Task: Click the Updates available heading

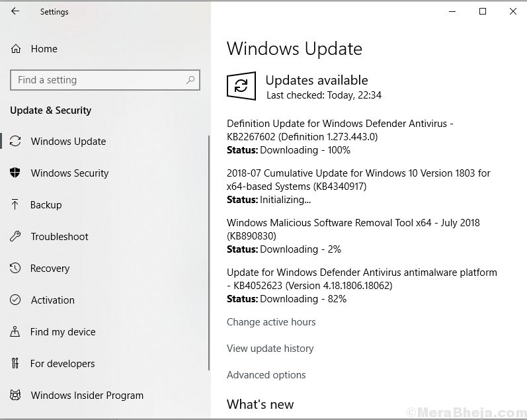Action: pos(317,80)
